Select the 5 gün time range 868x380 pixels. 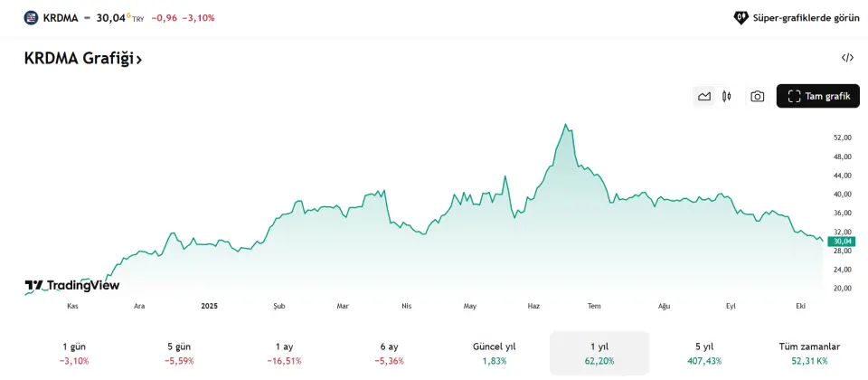point(179,353)
